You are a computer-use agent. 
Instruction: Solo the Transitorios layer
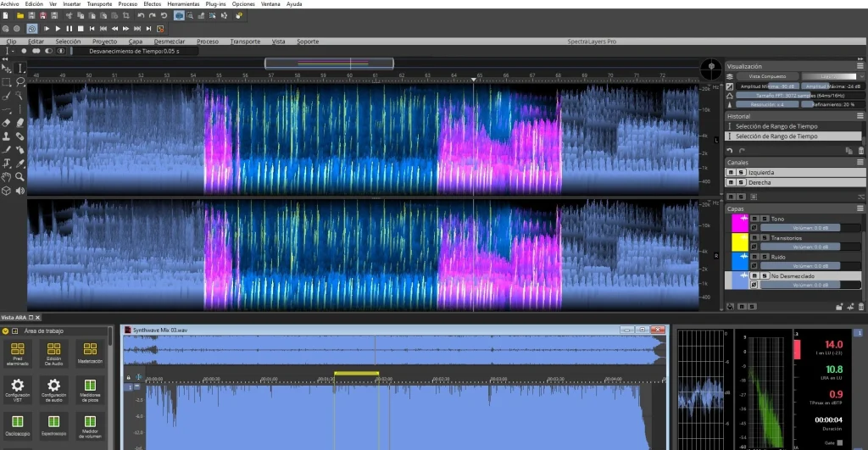point(764,238)
